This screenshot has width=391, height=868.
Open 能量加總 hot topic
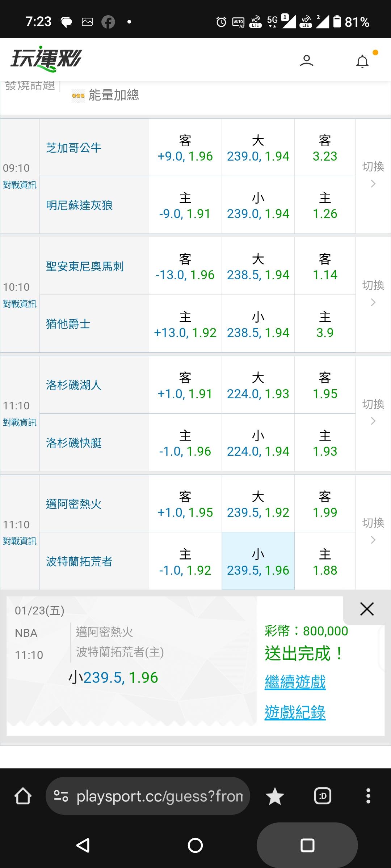click(114, 95)
